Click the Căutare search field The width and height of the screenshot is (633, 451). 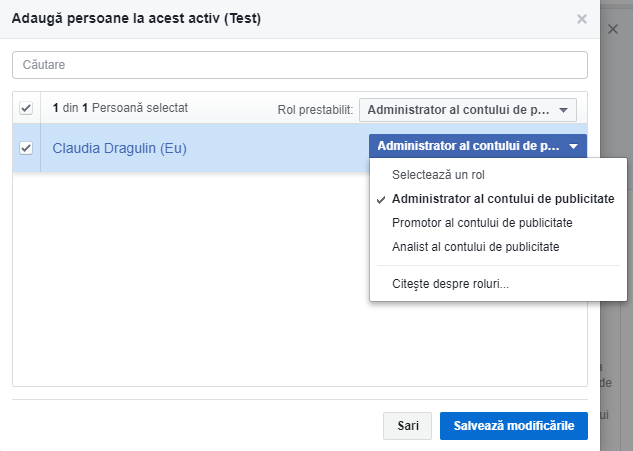(300, 65)
